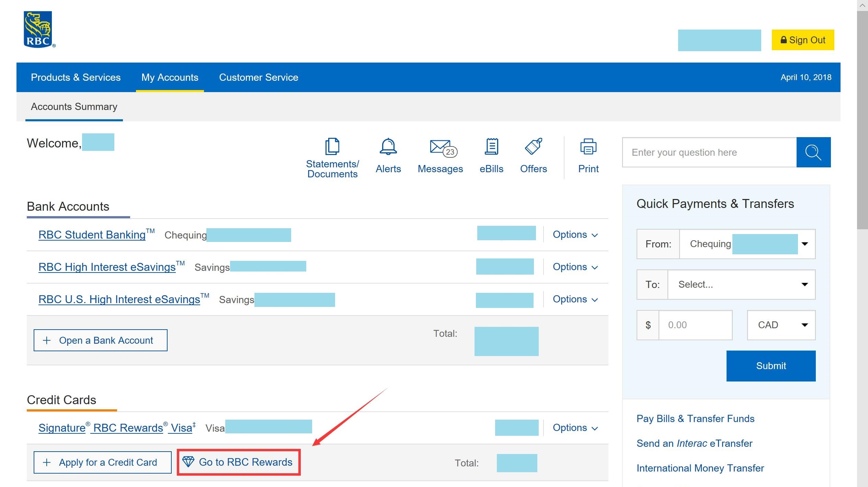Click plus icon in Open a Bank Account

[x=47, y=340]
